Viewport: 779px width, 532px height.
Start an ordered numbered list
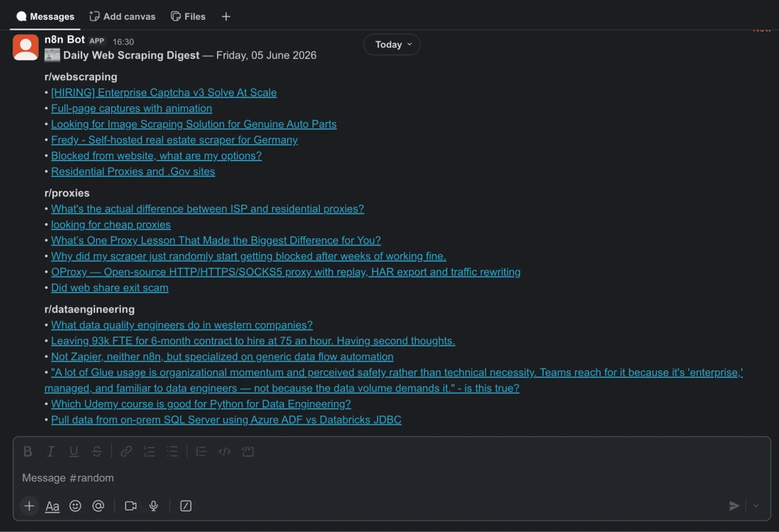click(149, 451)
